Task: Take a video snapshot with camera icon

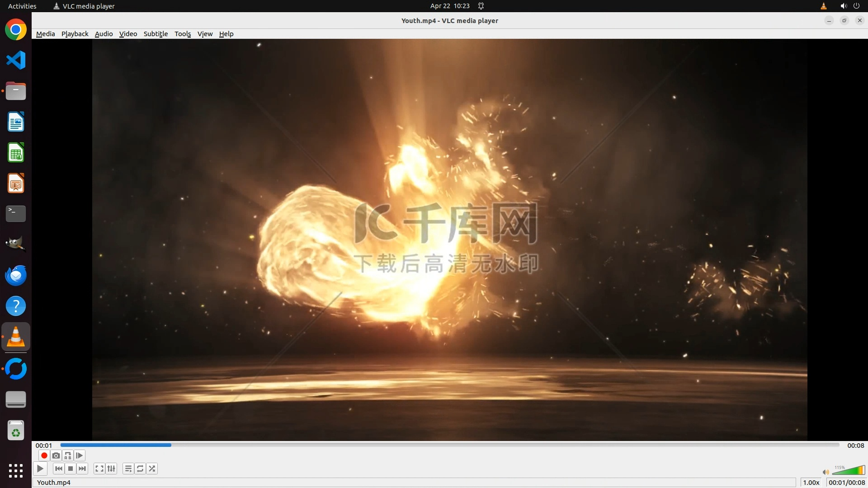Action: pyautogui.click(x=56, y=455)
